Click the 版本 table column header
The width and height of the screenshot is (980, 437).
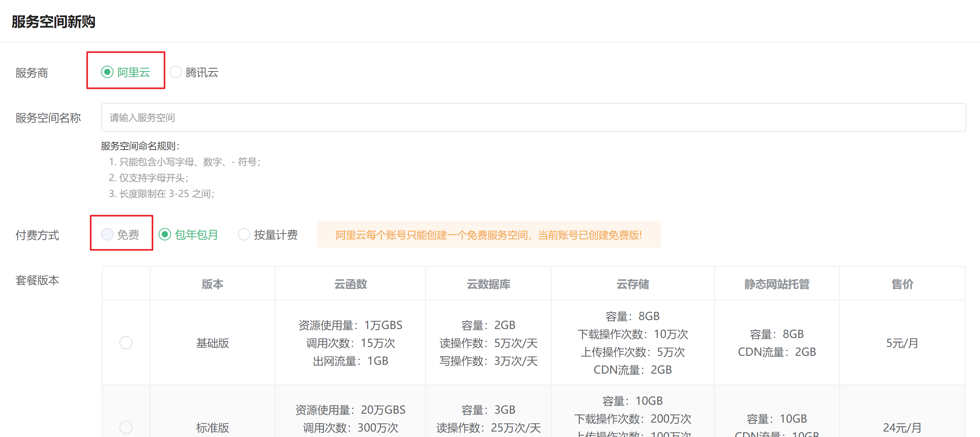pos(212,284)
